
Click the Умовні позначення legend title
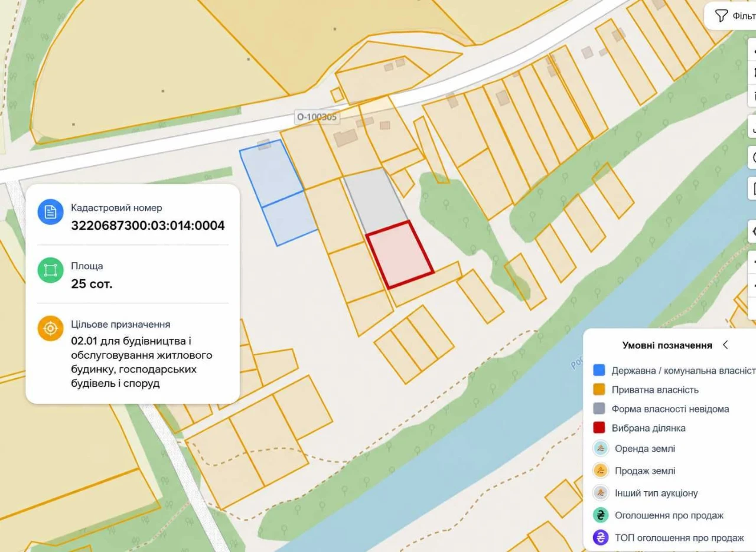pos(667,345)
